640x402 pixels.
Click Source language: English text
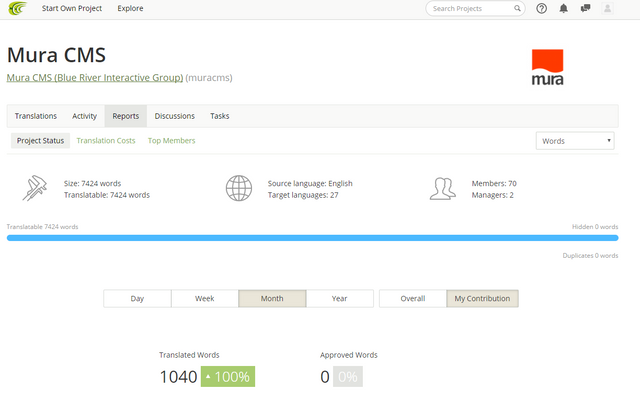coord(310,183)
